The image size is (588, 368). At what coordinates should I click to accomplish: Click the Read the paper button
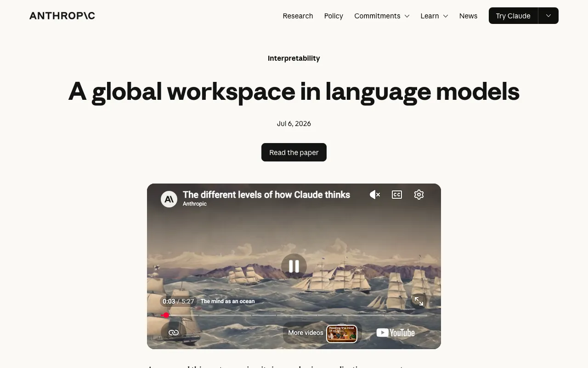click(294, 152)
